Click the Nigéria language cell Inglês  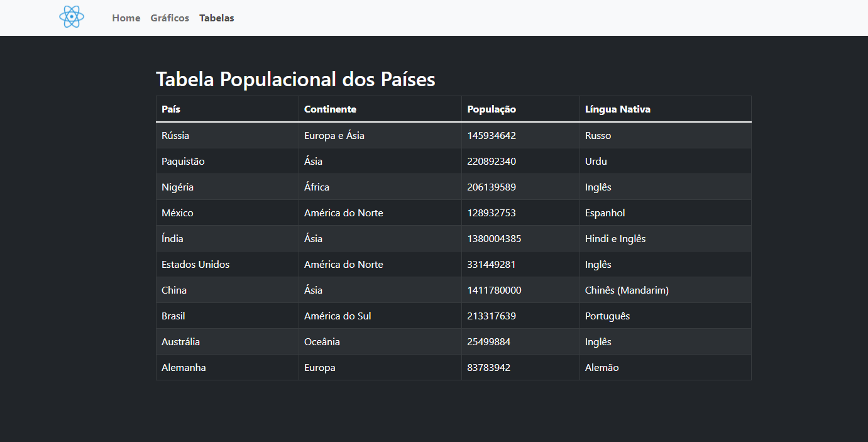click(x=598, y=187)
